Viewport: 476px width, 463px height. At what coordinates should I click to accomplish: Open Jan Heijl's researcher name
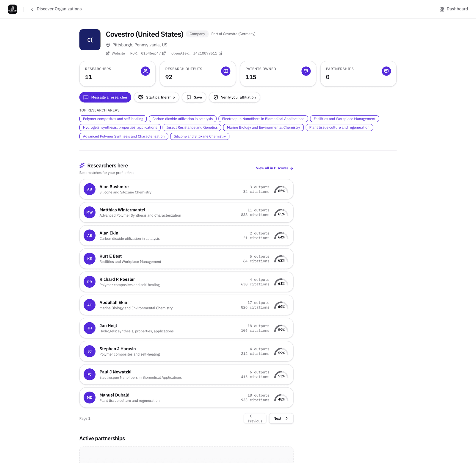(x=108, y=326)
